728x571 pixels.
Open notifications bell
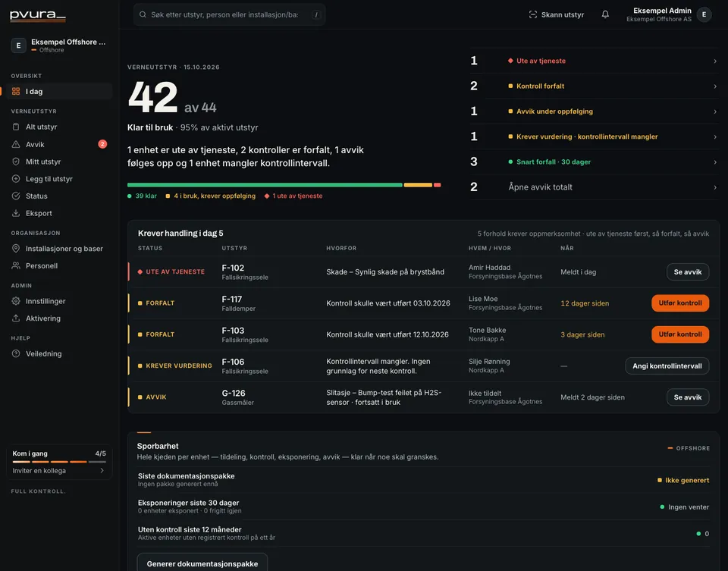click(x=605, y=14)
